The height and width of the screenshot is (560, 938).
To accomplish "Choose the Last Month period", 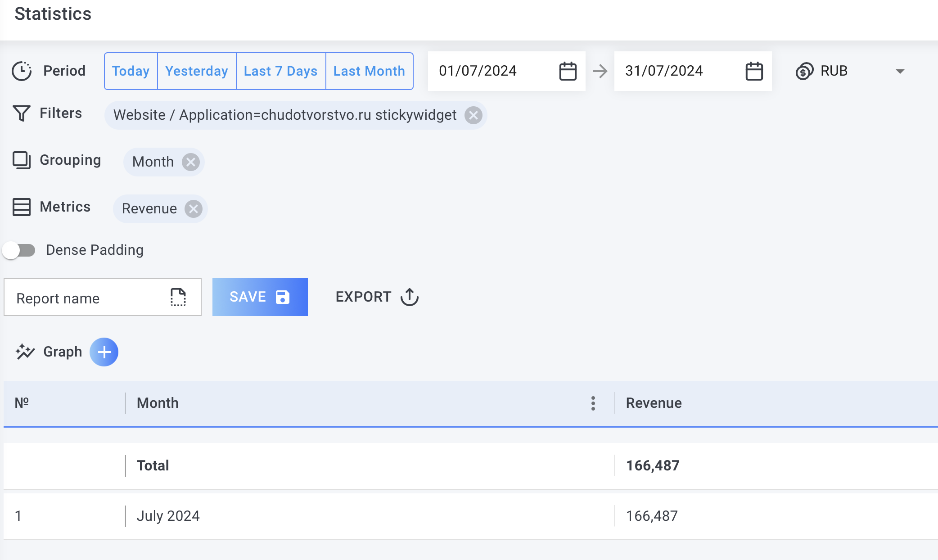I will pyautogui.click(x=369, y=71).
